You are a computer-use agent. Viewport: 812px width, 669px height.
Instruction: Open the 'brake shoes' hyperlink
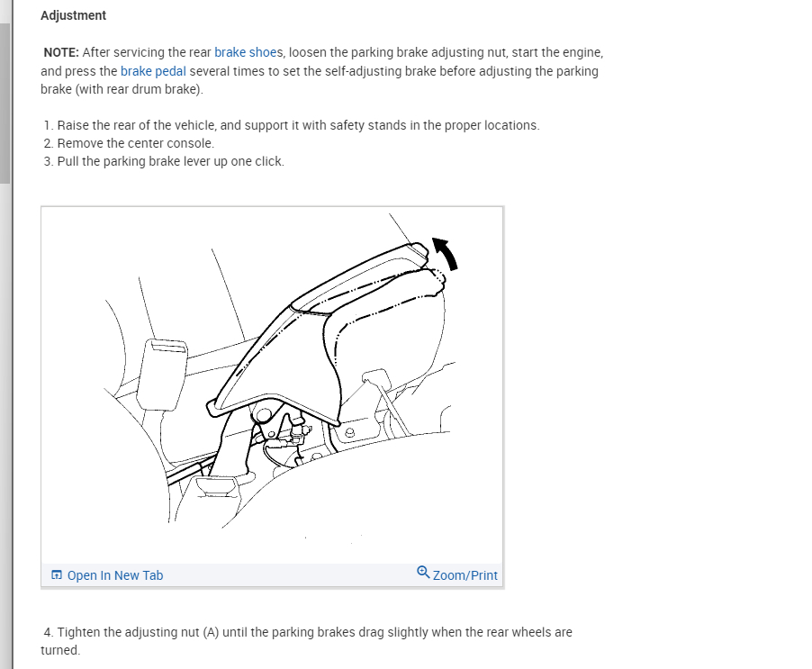click(x=248, y=52)
